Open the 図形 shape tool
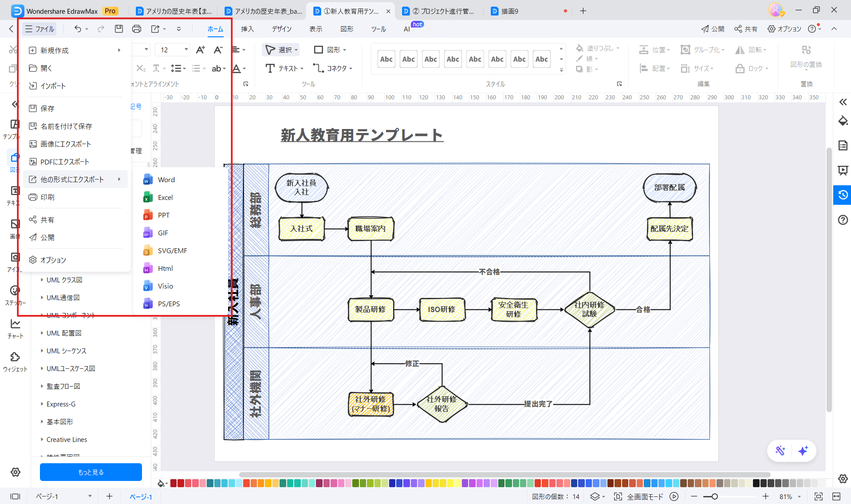 tap(330, 50)
